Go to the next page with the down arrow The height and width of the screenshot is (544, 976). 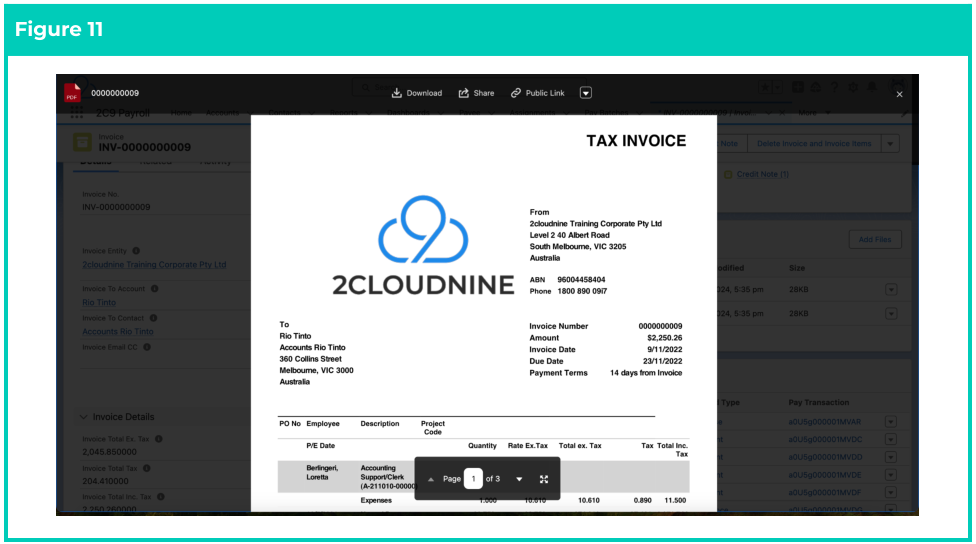pos(519,479)
